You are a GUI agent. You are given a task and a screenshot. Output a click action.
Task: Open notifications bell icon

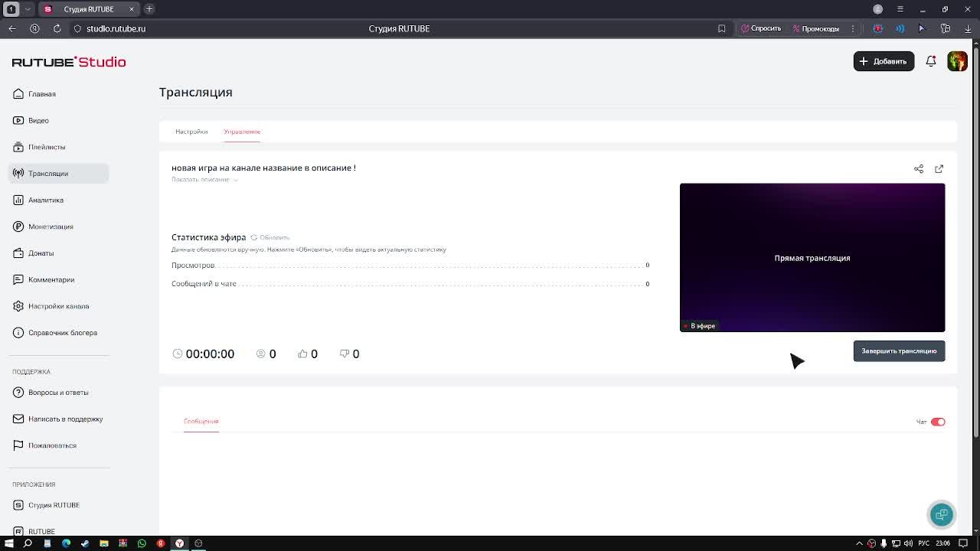[x=931, y=61]
